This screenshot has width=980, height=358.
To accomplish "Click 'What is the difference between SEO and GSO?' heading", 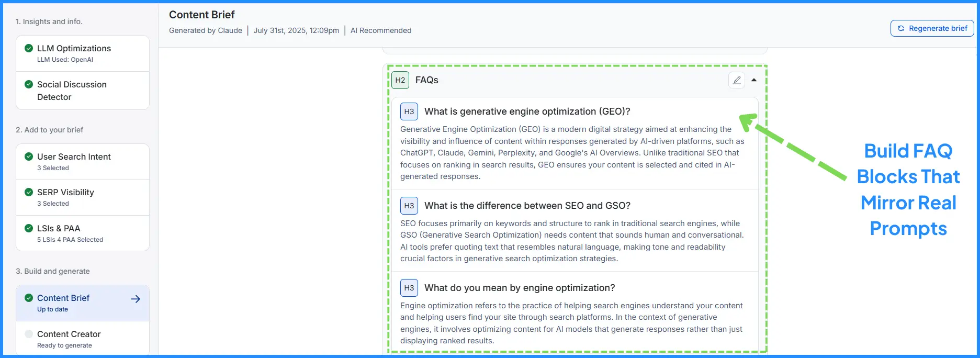I will [x=527, y=206].
